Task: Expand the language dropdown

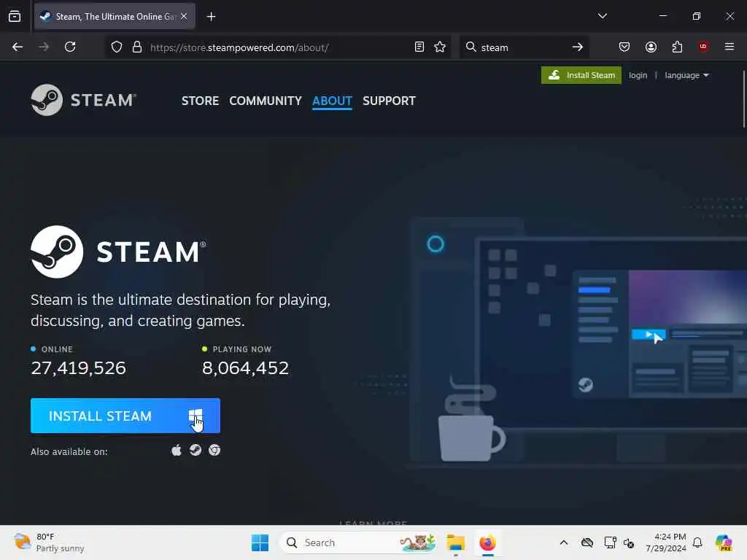Action: click(x=686, y=75)
